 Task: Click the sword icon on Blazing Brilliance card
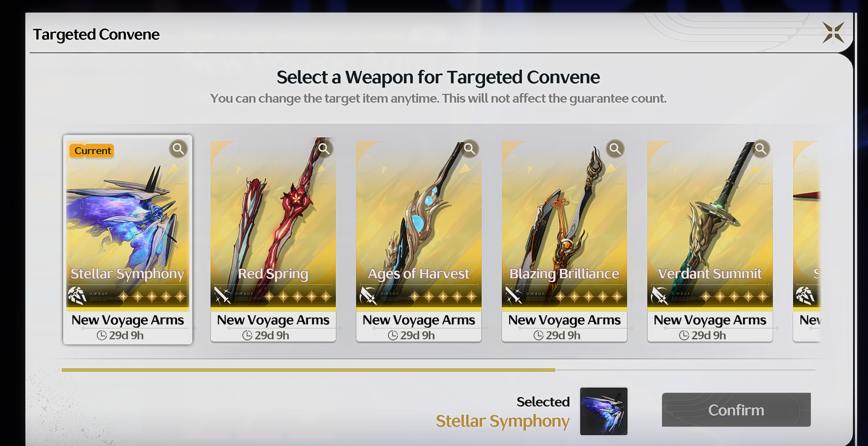click(514, 296)
